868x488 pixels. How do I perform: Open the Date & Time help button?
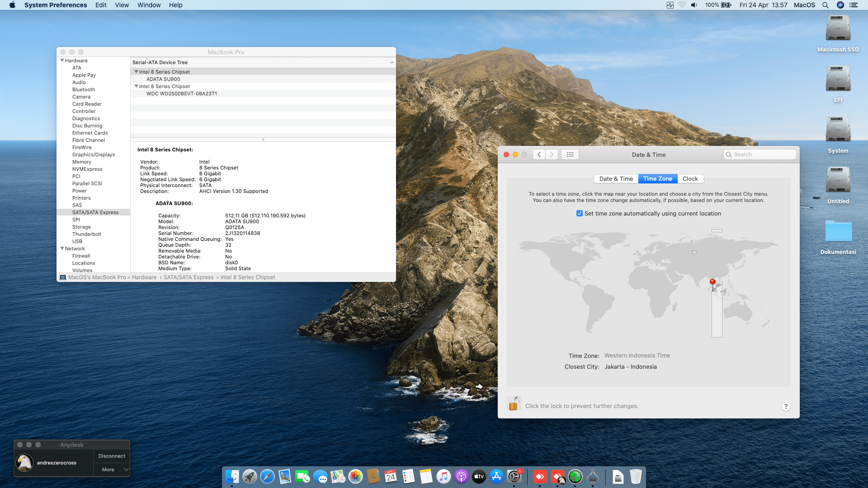tap(786, 406)
